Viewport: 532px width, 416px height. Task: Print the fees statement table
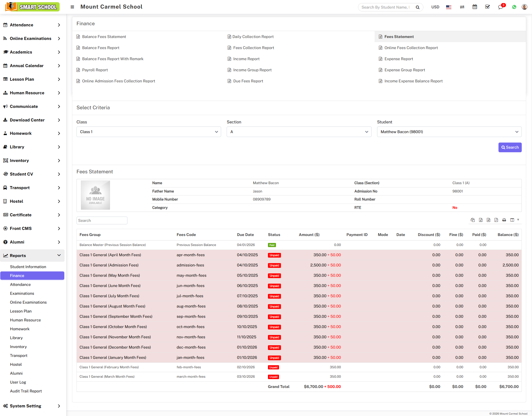tap(504, 220)
